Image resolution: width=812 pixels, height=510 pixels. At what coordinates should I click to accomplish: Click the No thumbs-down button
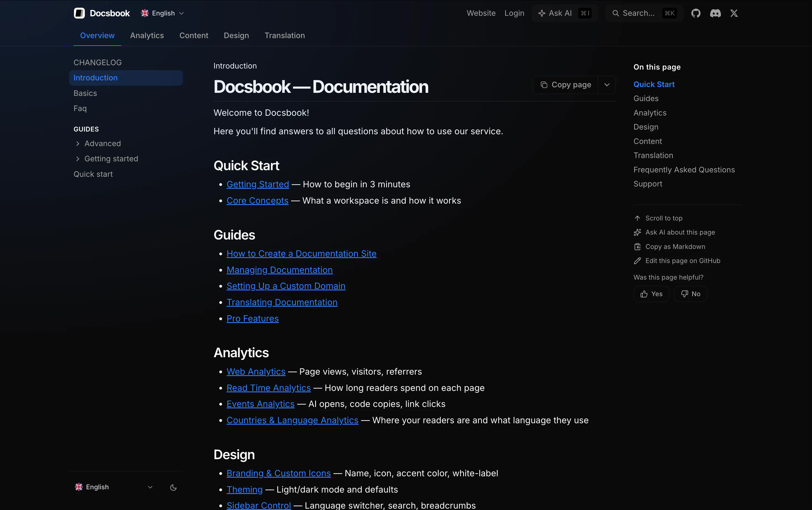click(690, 294)
